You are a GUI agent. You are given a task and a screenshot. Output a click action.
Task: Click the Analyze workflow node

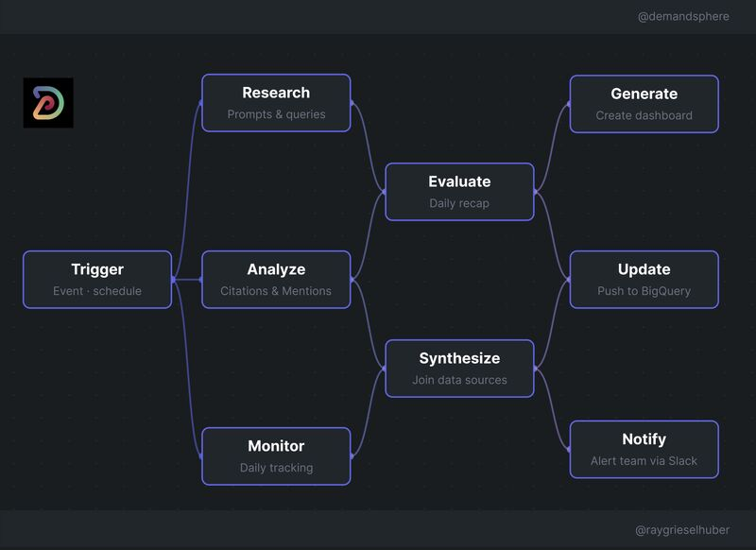point(276,279)
